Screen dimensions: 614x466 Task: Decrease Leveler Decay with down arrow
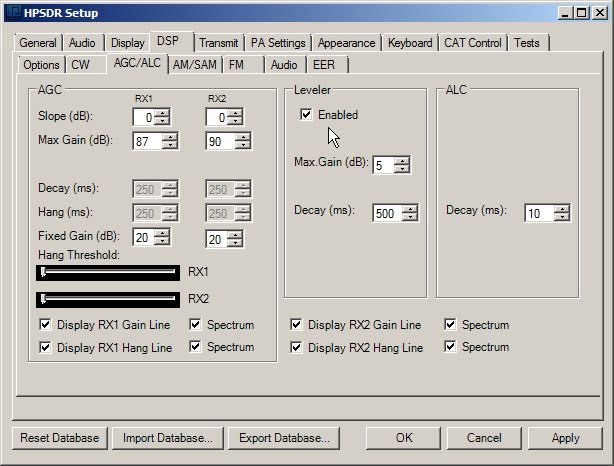[x=410, y=217]
